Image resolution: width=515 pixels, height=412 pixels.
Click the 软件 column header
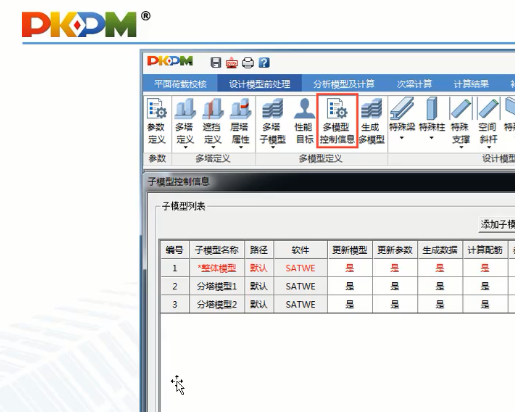click(300, 250)
